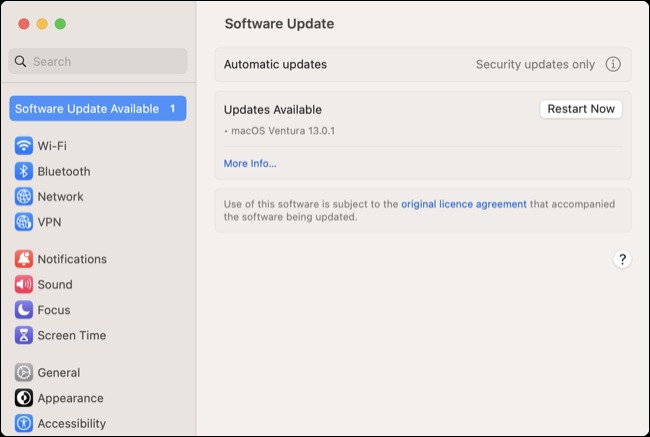The width and height of the screenshot is (650, 437).
Task: Go to General settings label
Action: coord(59,373)
